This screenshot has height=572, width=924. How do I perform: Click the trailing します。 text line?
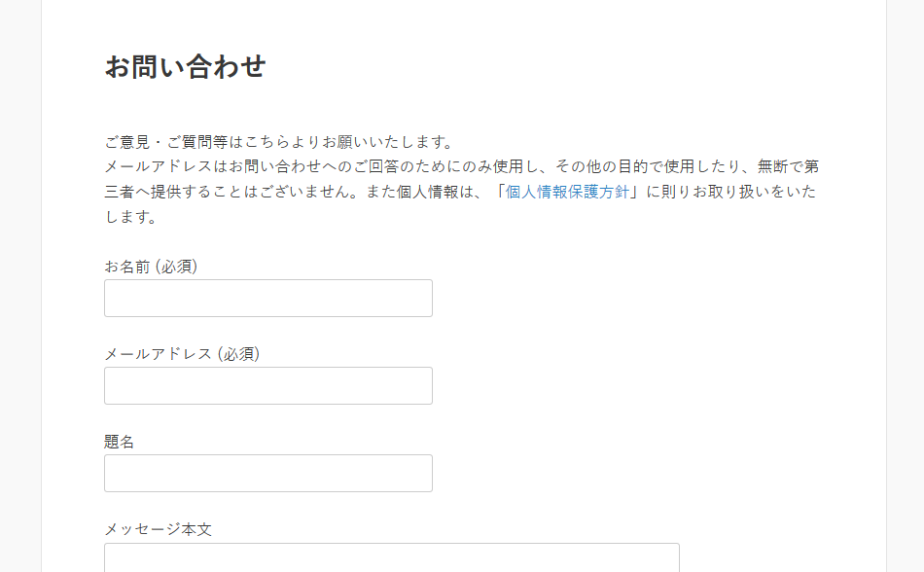coord(131,217)
